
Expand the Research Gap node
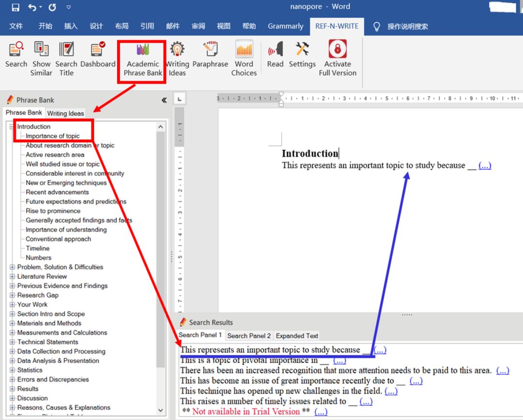(x=12, y=295)
